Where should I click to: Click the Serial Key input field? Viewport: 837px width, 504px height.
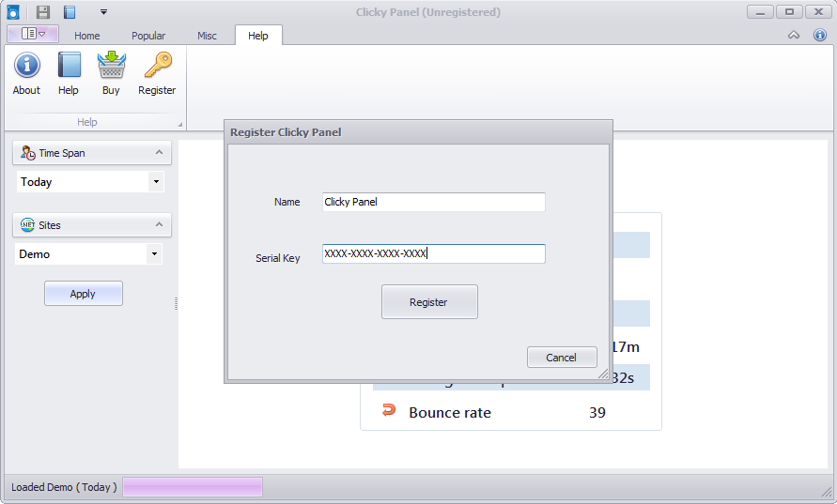pos(433,253)
